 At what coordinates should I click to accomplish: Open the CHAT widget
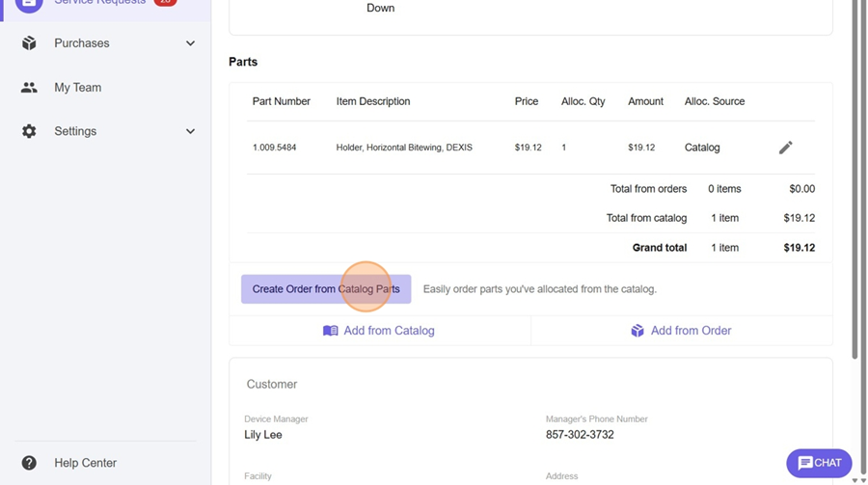[x=819, y=463]
